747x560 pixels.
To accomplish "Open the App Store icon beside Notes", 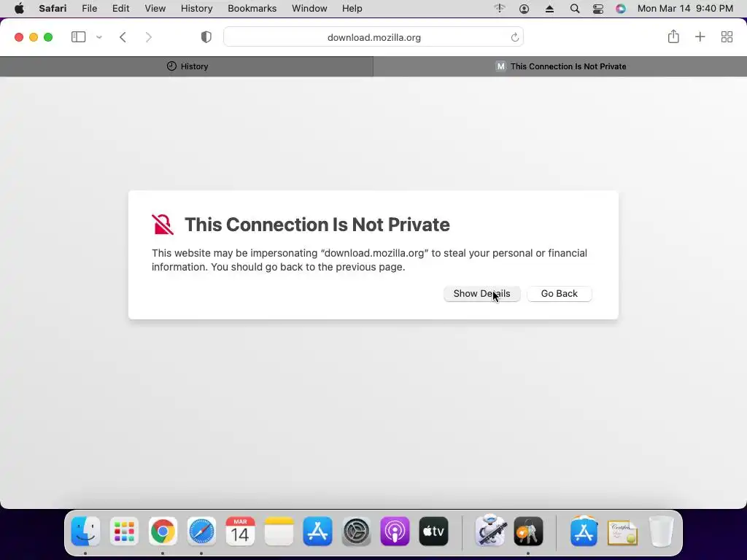I will (317, 531).
